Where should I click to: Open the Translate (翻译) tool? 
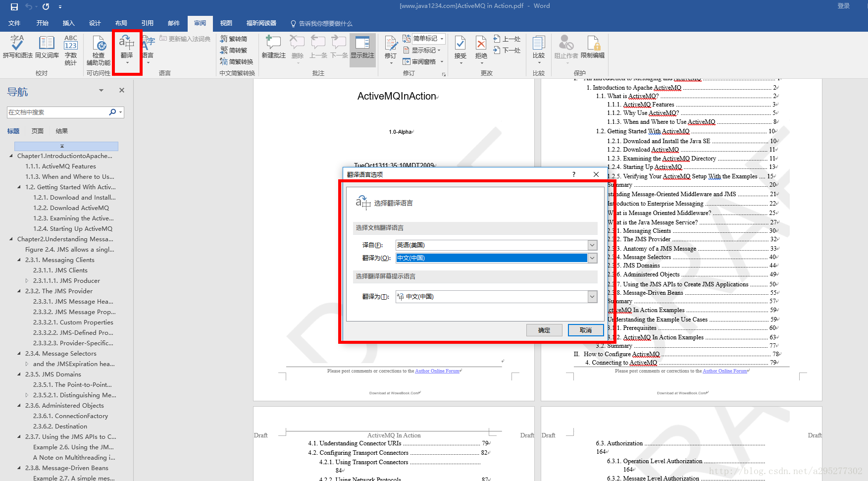click(127, 50)
